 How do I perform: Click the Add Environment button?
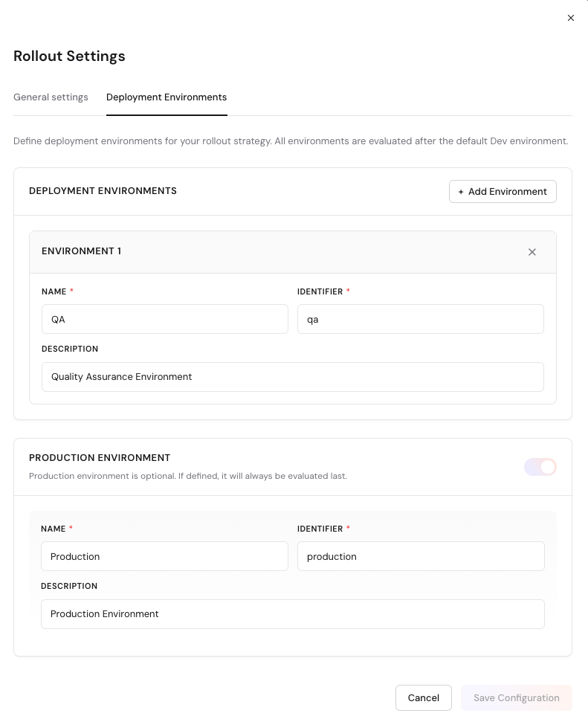click(x=503, y=192)
